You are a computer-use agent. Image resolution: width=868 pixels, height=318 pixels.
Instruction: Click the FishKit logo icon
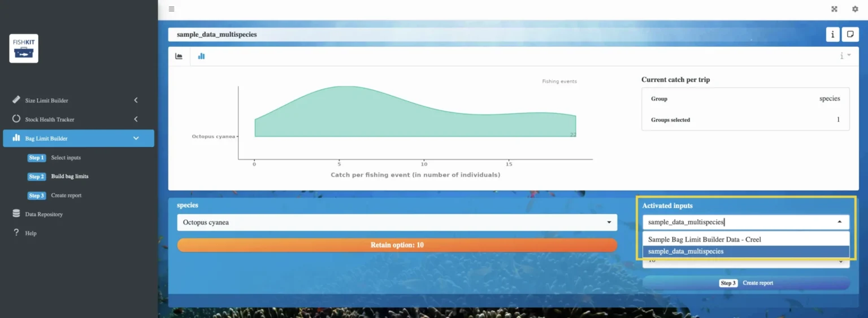point(24,49)
